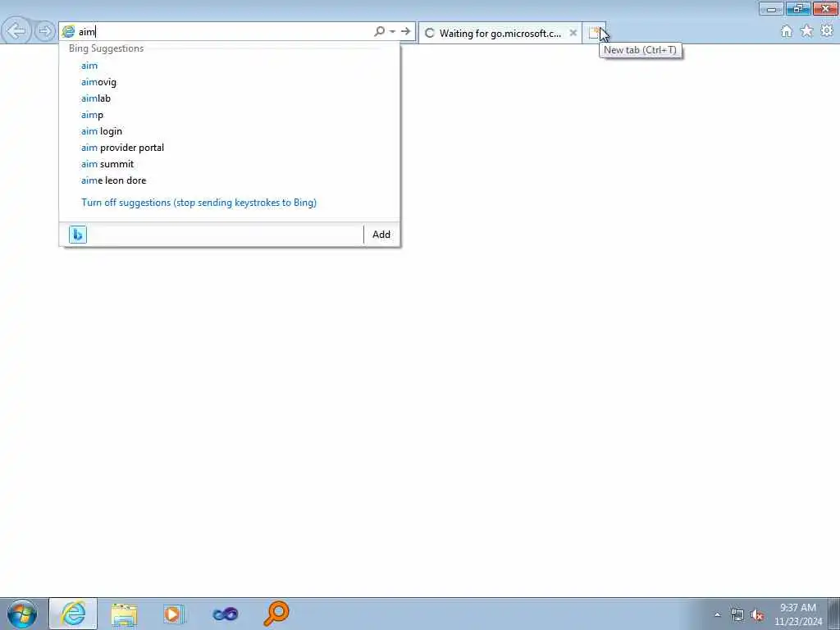Select the Bing search provider icon

pyautogui.click(x=78, y=235)
